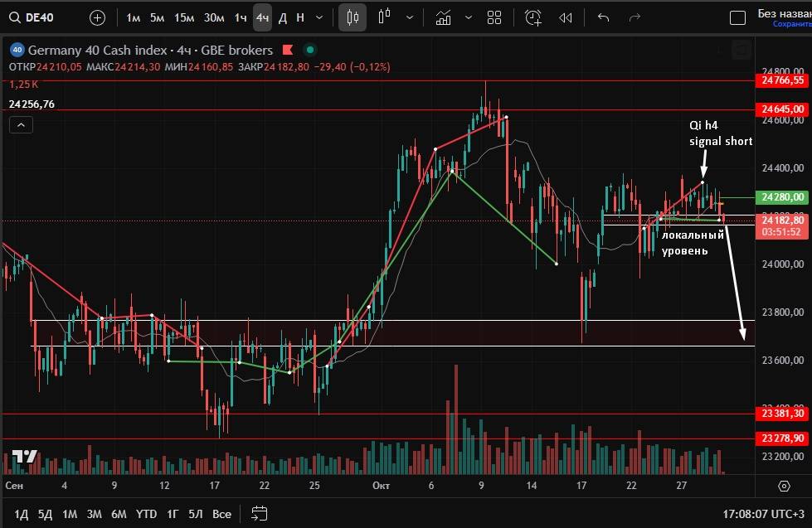Select the 15м timeframe
Viewport: 812px width, 528px height.
point(184,17)
